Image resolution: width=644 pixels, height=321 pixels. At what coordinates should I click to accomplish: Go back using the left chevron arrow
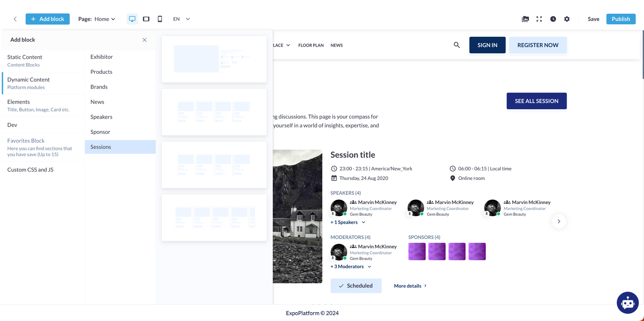[15, 19]
